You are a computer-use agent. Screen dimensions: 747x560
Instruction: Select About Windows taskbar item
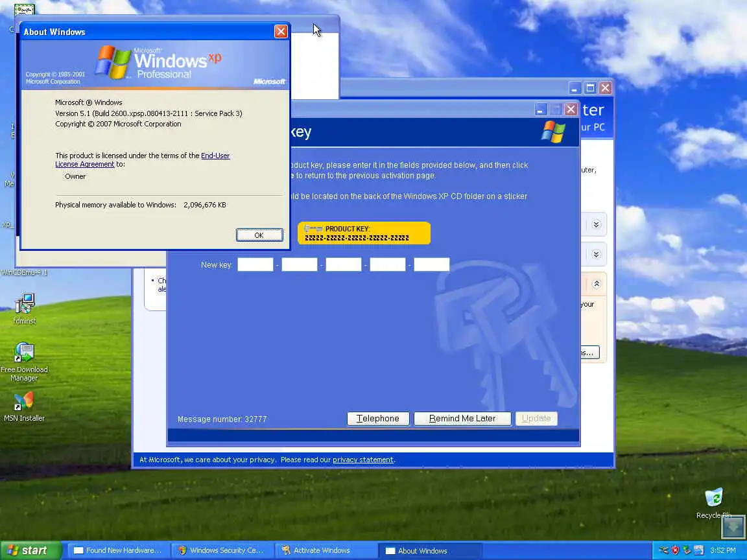[x=429, y=551]
